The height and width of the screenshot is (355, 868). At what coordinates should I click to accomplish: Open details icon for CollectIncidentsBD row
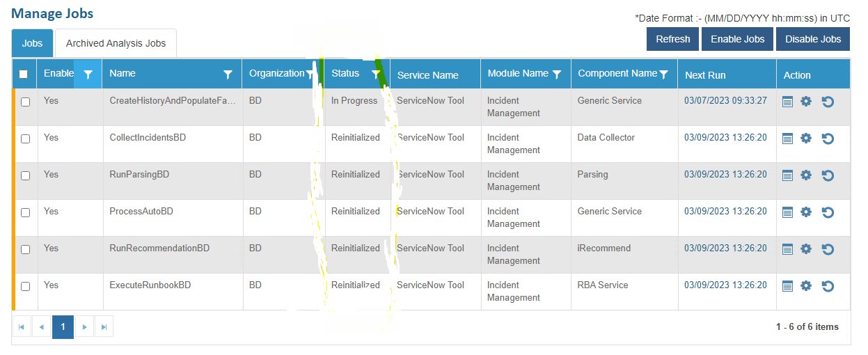pos(787,139)
